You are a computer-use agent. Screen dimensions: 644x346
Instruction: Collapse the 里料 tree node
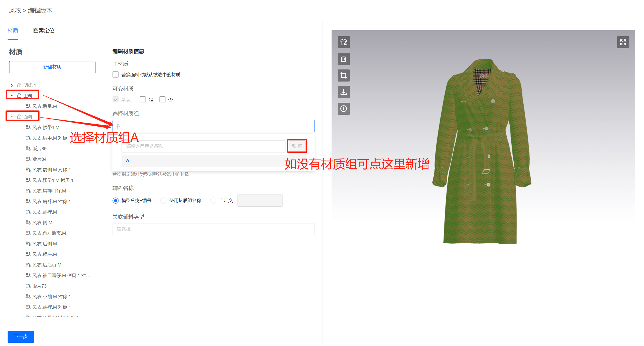coord(12,96)
